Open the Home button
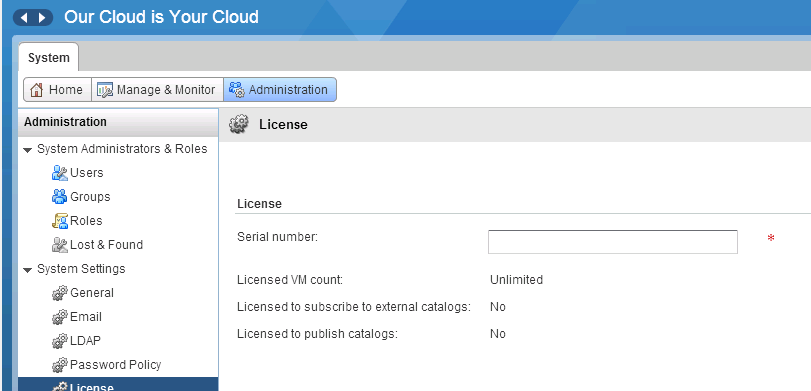This screenshot has height=391, width=811. (57, 89)
